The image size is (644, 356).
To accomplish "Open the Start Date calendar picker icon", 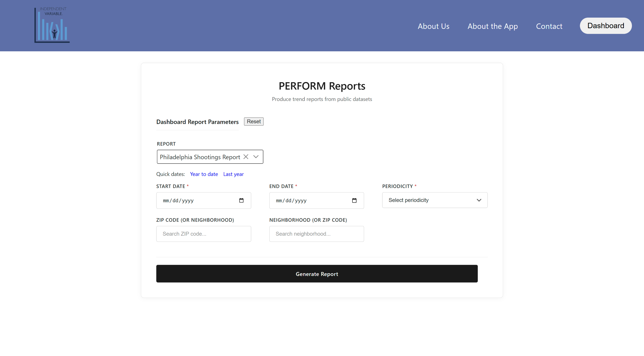I will tap(241, 201).
